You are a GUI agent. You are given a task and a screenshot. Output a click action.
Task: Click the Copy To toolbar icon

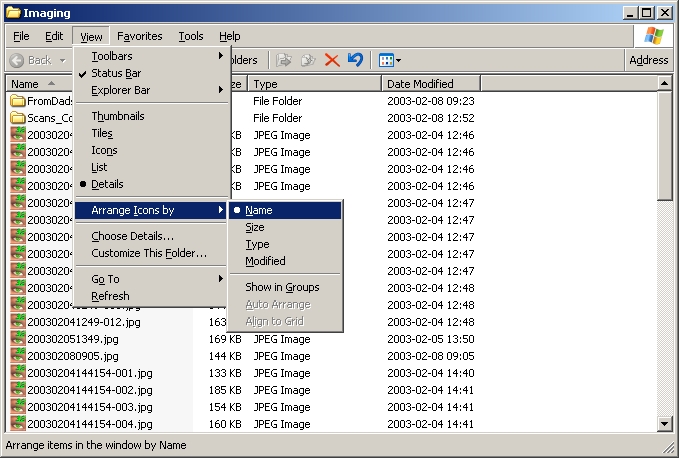(308, 60)
